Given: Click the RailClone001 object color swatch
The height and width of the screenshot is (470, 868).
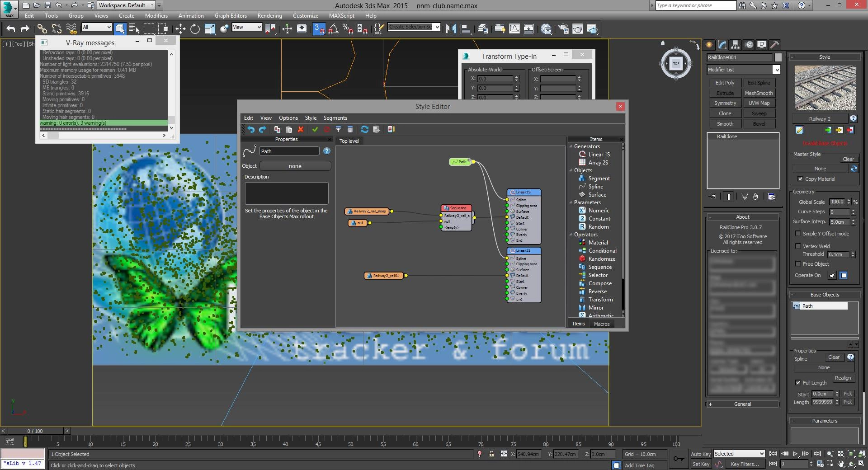Looking at the screenshot, I should (778, 57).
